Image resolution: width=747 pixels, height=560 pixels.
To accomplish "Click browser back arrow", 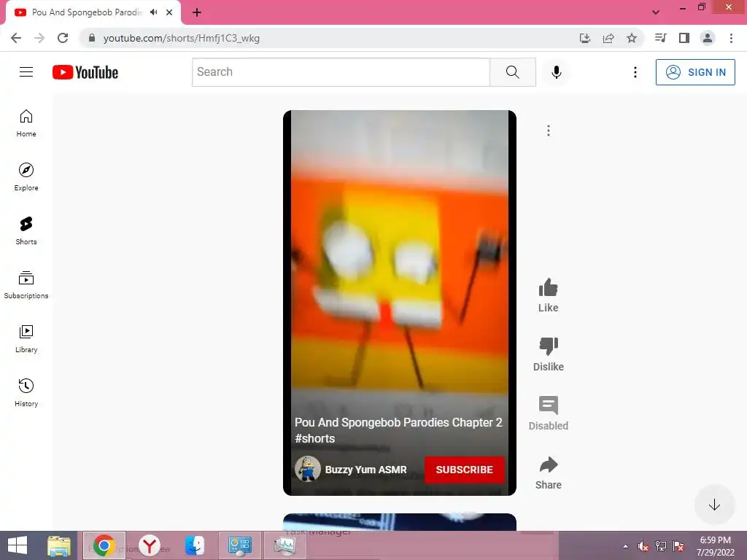I will [x=16, y=38].
